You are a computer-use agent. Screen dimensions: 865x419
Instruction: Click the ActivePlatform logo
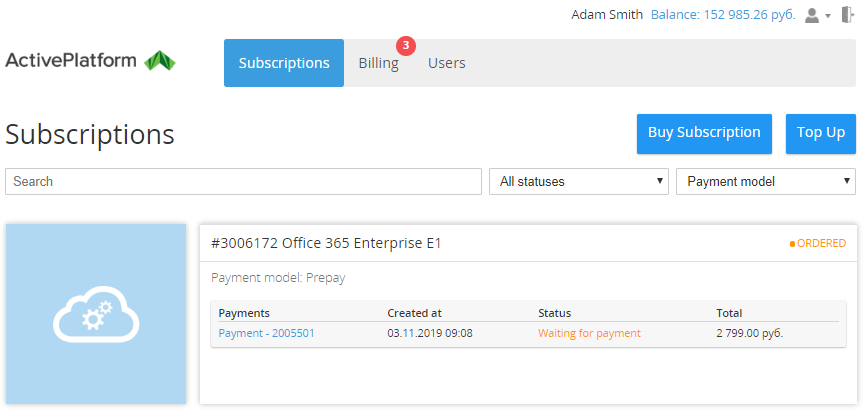click(90, 61)
